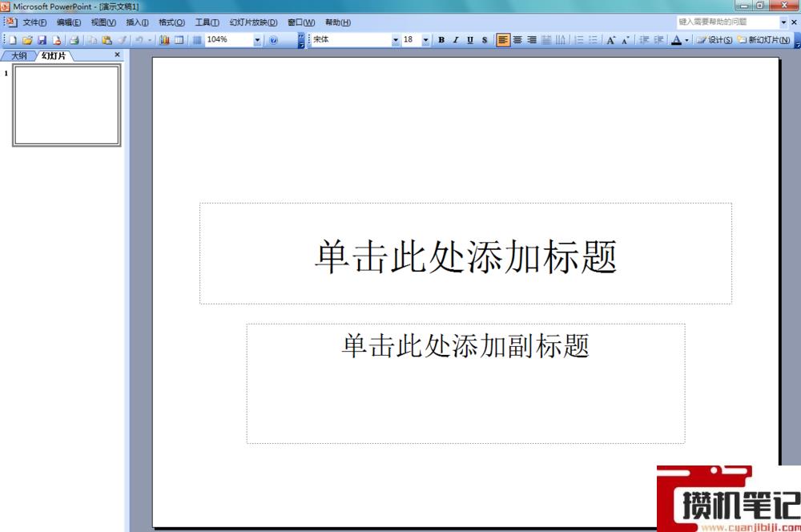
Task: Open the help question box dropdown arrow
Action: tap(783, 22)
